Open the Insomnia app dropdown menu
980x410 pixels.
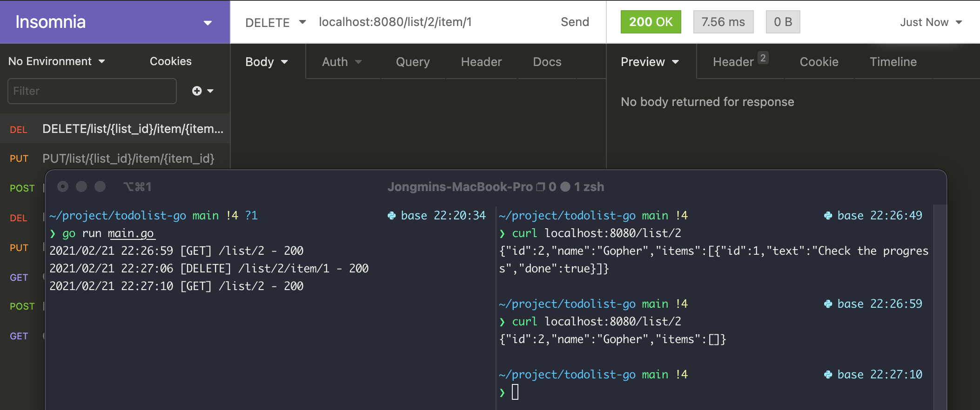(x=208, y=22)
